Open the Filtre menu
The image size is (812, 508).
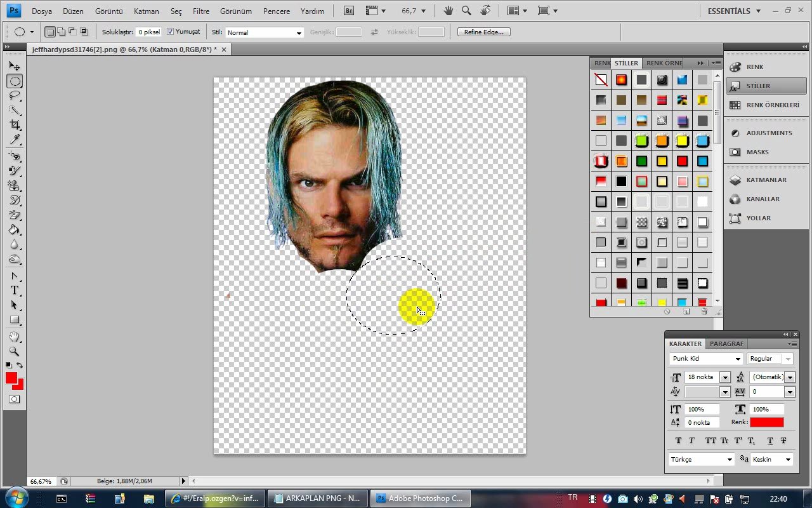coord(201,11)
